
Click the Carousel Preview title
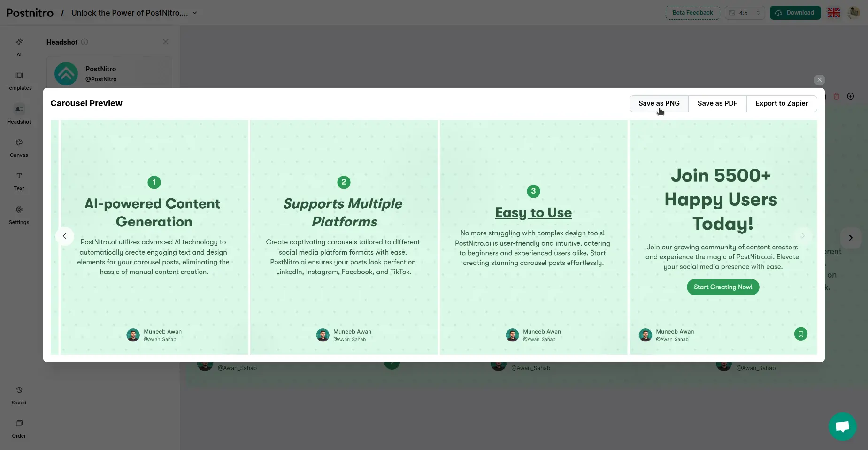(86, 103)
